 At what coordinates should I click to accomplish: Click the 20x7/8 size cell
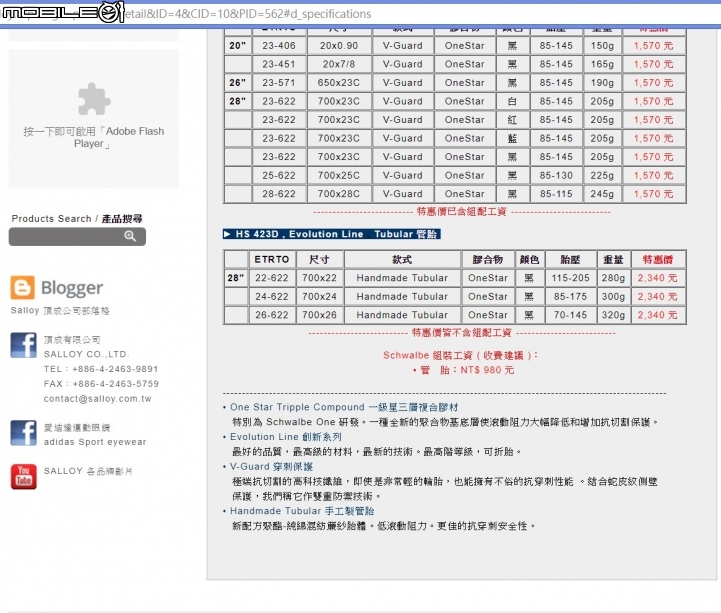pos(339,64)
